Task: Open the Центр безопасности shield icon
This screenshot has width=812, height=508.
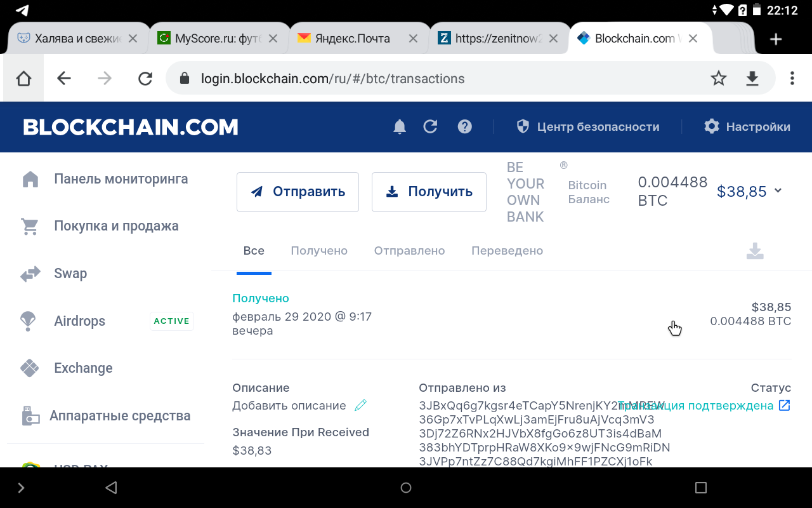Action: point(522,126)
